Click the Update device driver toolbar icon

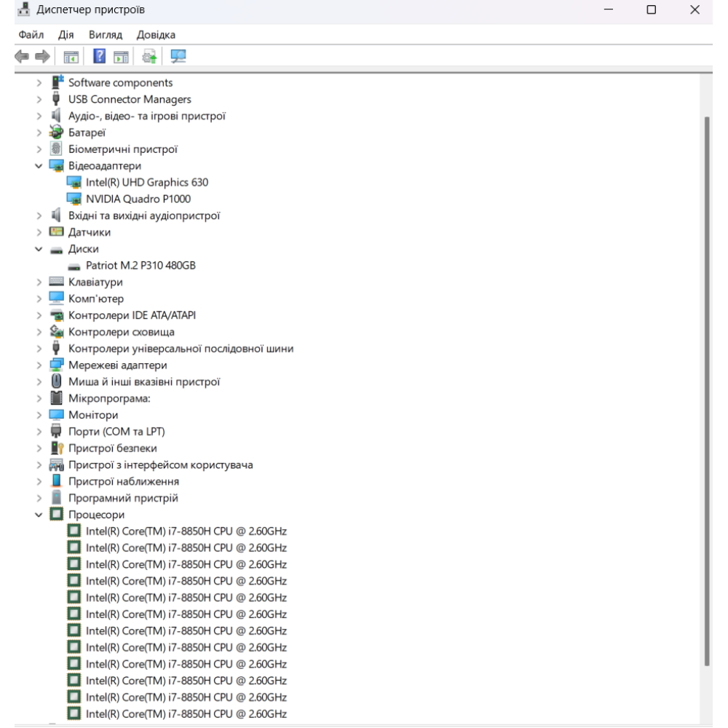[150, 56]
